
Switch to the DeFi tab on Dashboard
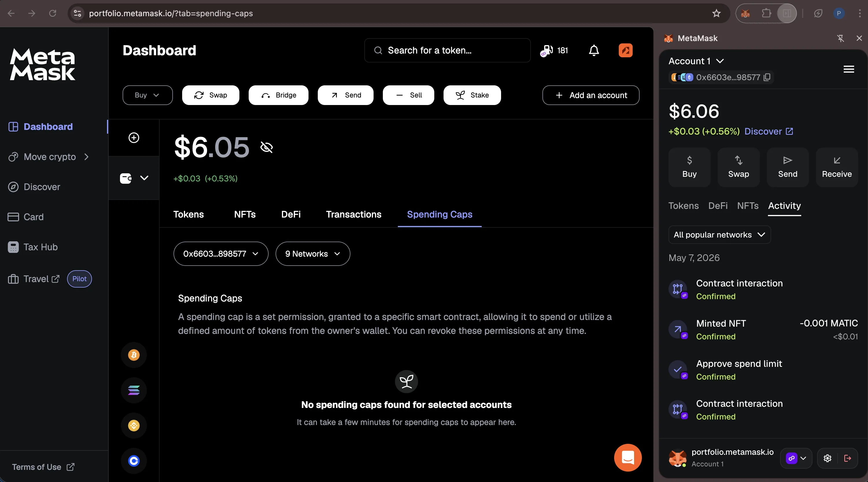[291, 215]
